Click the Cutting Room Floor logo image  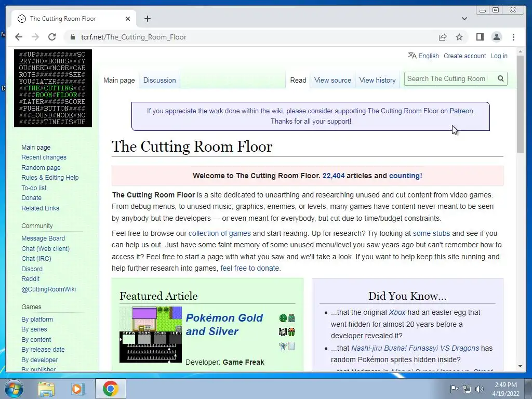53,88
